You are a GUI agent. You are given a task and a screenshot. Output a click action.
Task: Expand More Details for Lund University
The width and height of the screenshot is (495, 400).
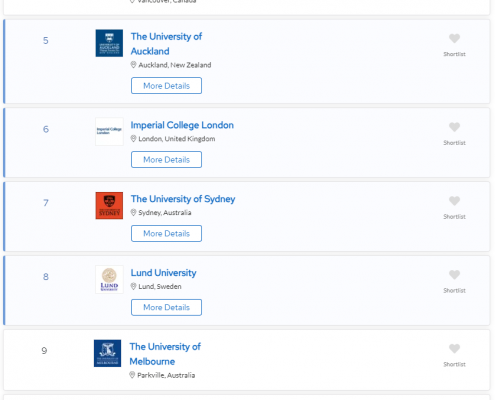pos(166,307)
